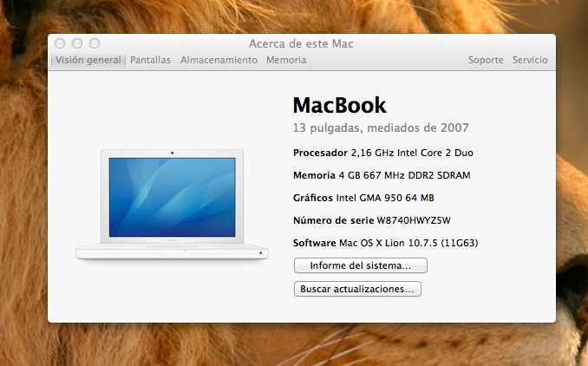Image resolution: width=588 pixels, height=366 pixels.
Task: Click the Informe del sistema button
Action: pyautogui.click(x=361, y=265)
